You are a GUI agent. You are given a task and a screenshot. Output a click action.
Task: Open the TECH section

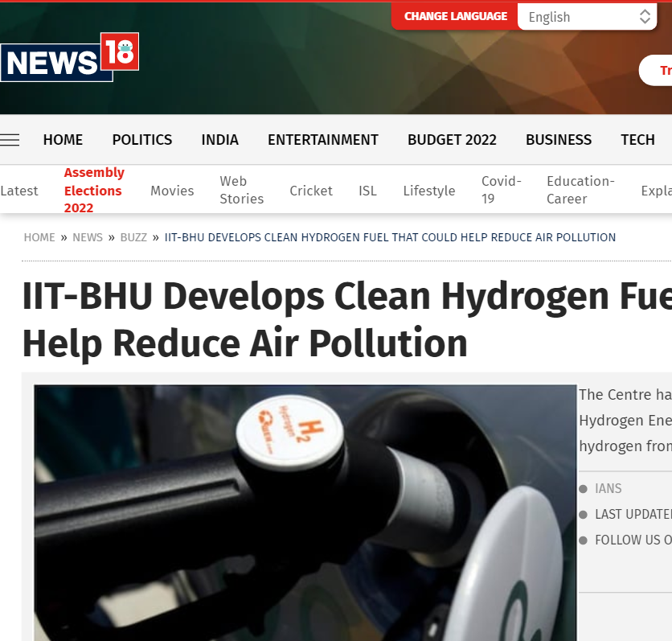tap(637, 139)
